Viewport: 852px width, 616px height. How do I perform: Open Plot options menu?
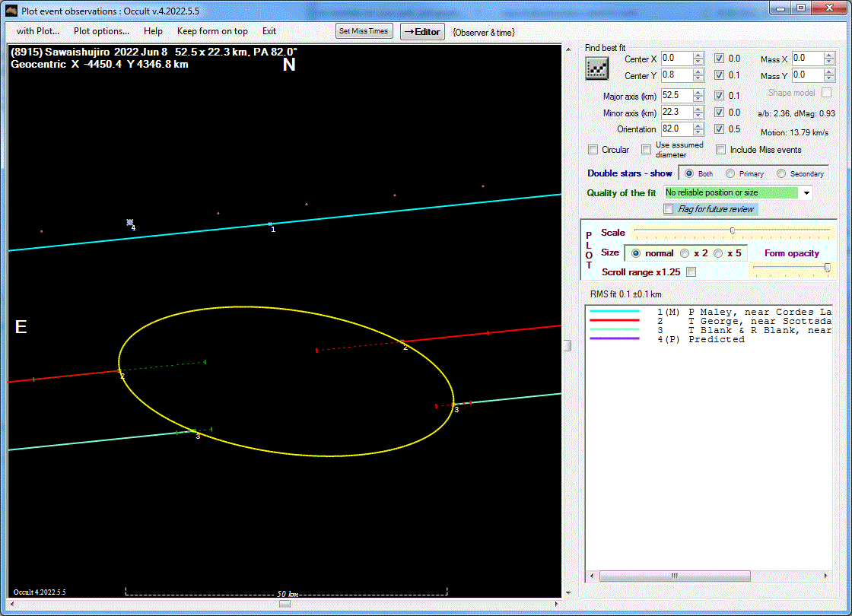pos(101,31)
